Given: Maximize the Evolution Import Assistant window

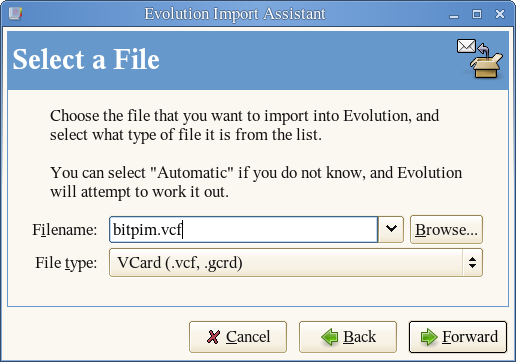Looking at the screenshot, I should point(477,14).
